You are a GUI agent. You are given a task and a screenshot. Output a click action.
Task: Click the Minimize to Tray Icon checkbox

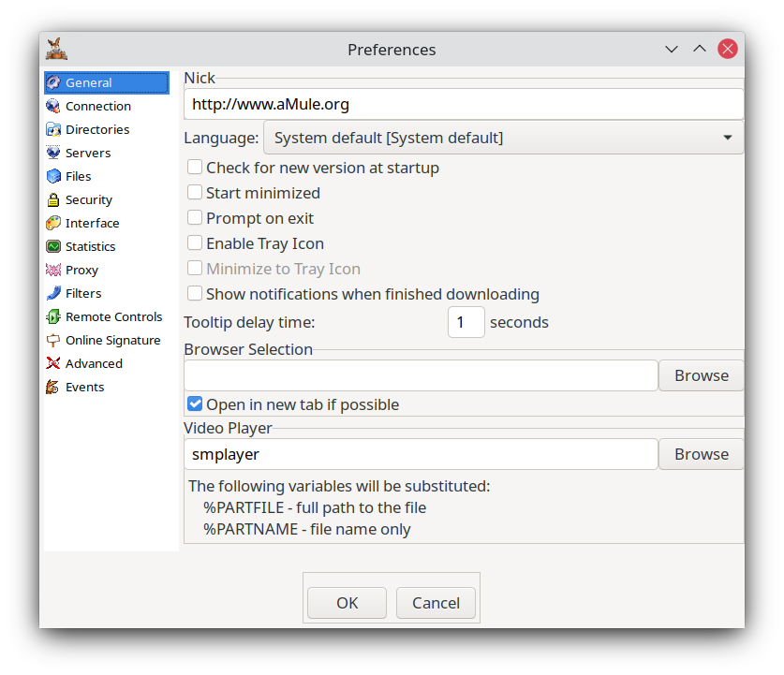(195, 268)
